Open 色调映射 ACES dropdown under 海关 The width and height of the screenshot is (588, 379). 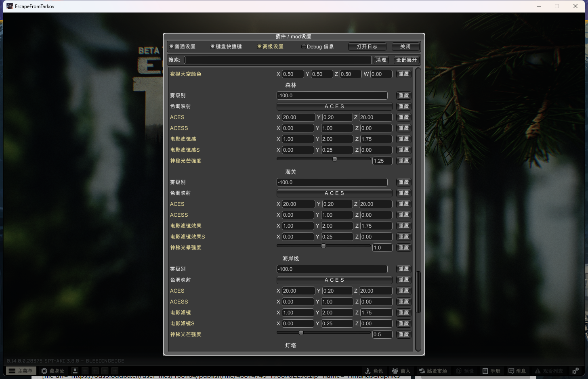click(334, 193)
